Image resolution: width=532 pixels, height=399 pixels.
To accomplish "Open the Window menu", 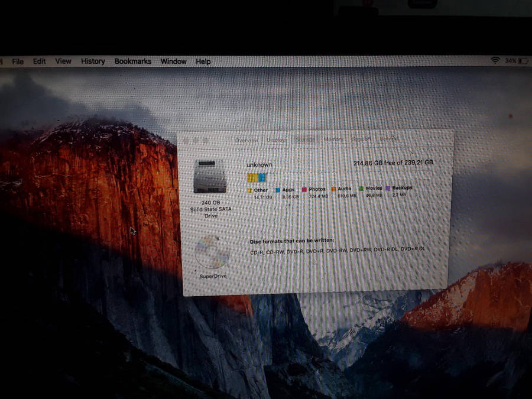I will click(x=174, y=61).
